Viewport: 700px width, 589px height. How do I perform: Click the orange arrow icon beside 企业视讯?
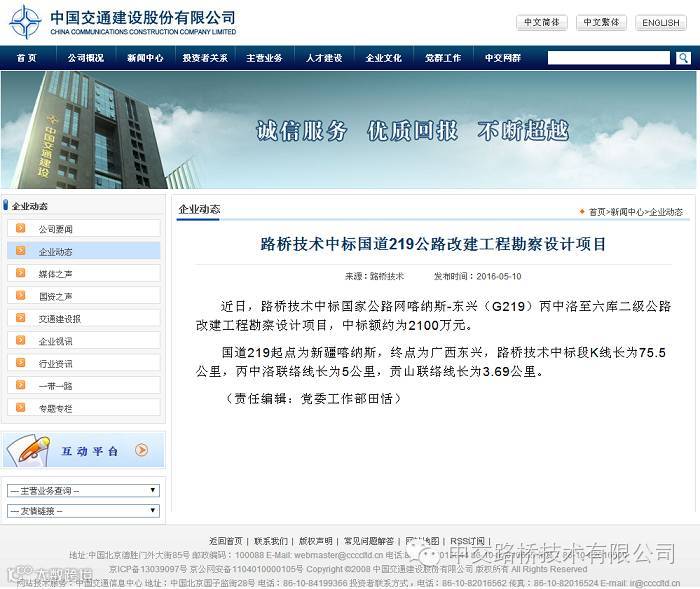pos(21,340)
